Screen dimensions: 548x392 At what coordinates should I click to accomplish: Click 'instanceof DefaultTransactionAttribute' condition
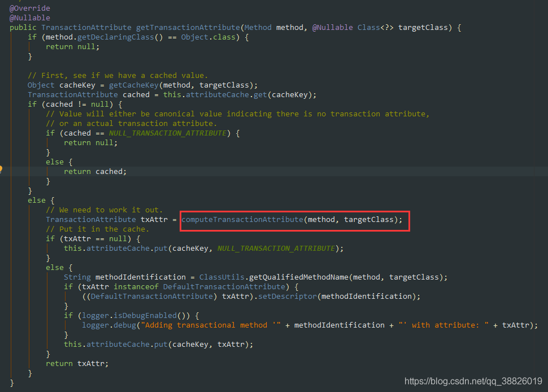199,287
